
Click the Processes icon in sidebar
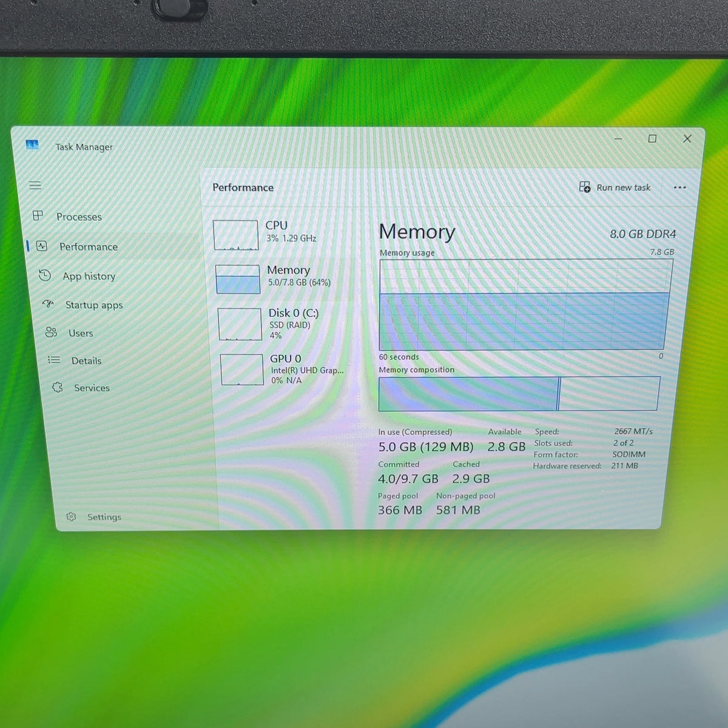click(x=38, y=215)
